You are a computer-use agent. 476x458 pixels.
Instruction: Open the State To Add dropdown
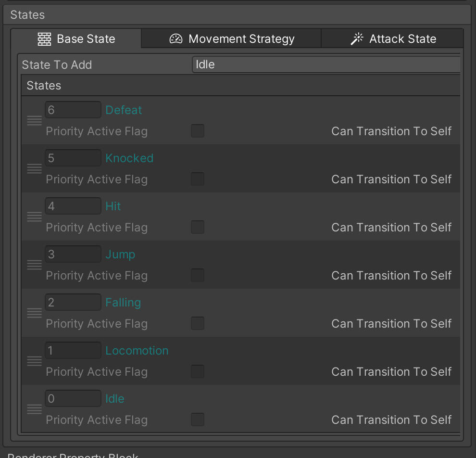click(x=326, y=64)
